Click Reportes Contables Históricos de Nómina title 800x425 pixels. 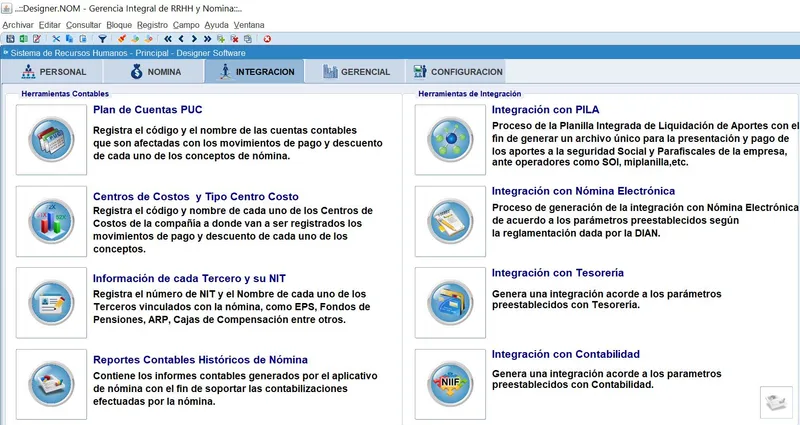(x=201, y=360)
